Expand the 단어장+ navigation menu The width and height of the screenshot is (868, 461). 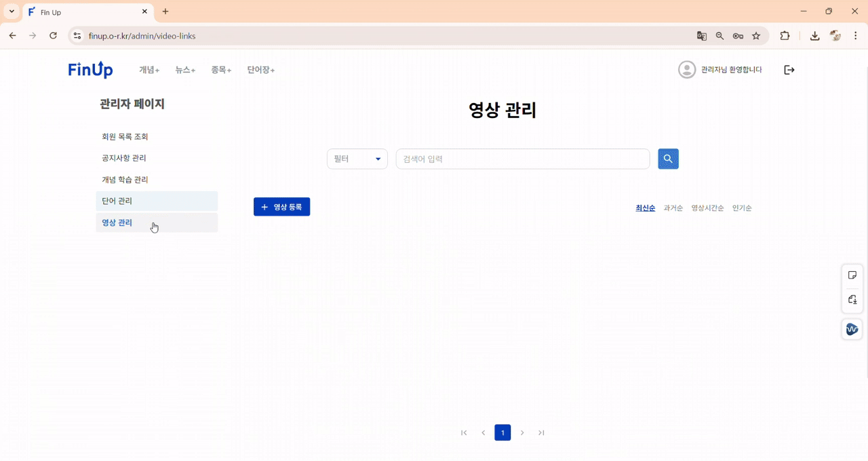(x=260, y=69)
